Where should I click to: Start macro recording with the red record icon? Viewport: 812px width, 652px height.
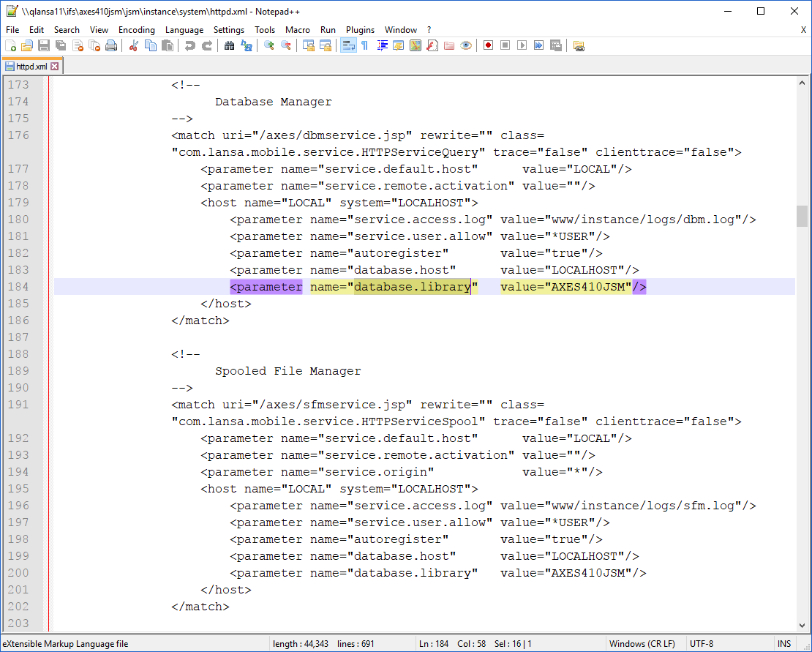coord(487,45)
